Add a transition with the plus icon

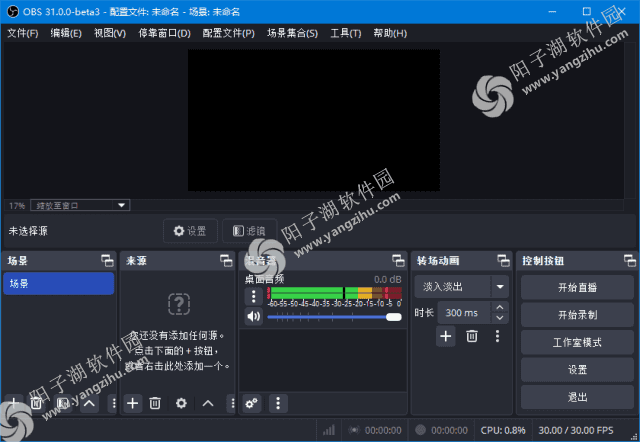point(446,336)
